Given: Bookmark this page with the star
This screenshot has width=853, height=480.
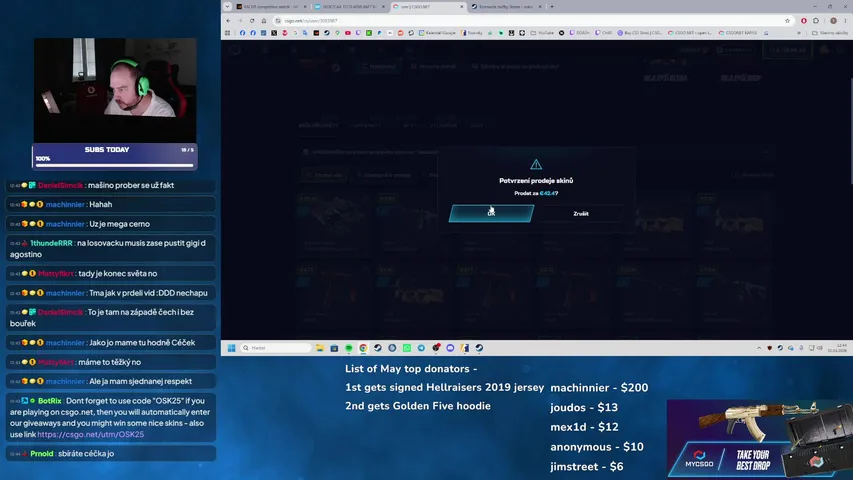Looking at the screenshot, I should click(x=787, y=21).
